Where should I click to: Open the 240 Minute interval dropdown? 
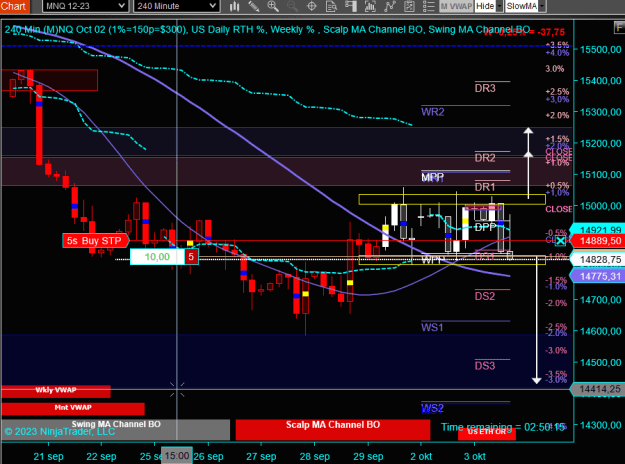(177, 6)
